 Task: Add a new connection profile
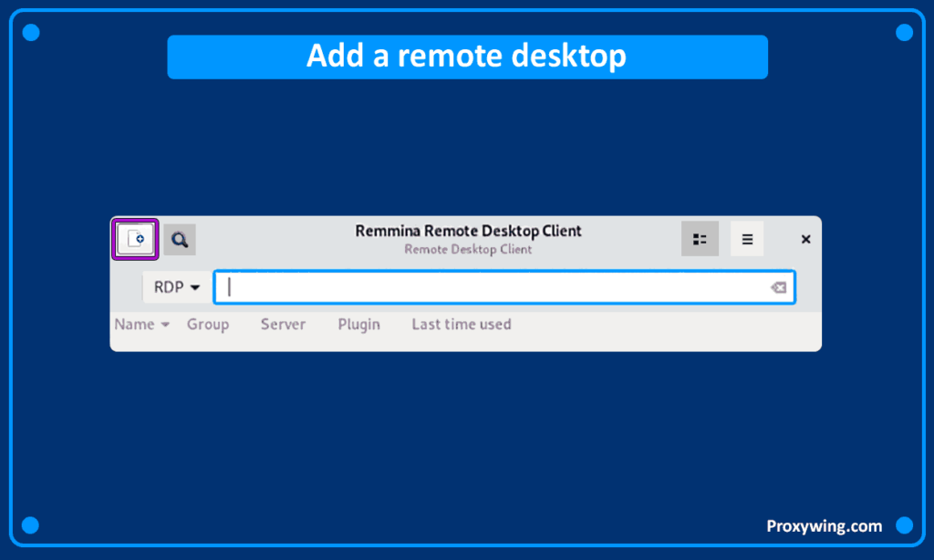click(135, 239)
